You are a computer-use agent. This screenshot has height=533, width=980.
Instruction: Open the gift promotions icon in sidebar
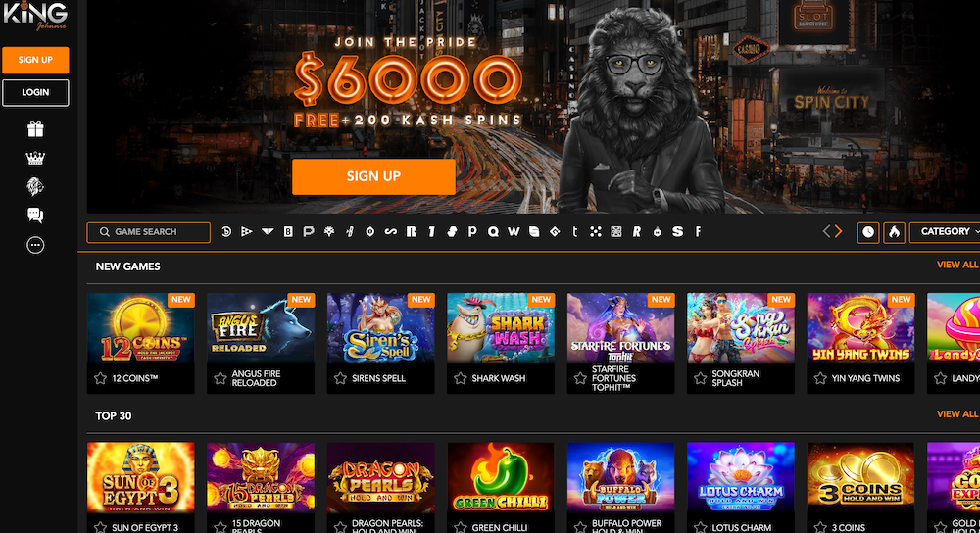tap(35, 129)
